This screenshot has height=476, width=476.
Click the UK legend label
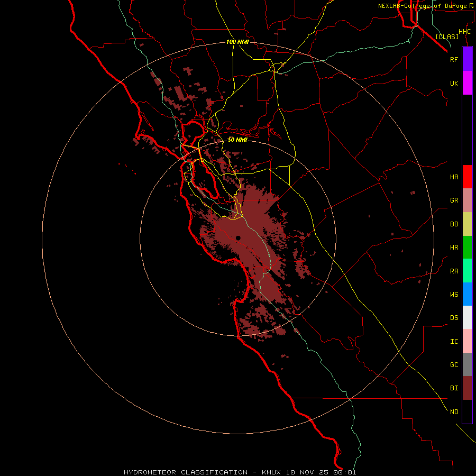tap(454, 83)
